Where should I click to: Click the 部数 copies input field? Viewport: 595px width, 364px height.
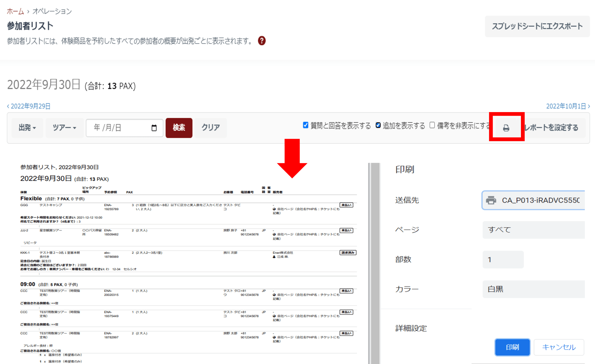[x=503, y=259]
